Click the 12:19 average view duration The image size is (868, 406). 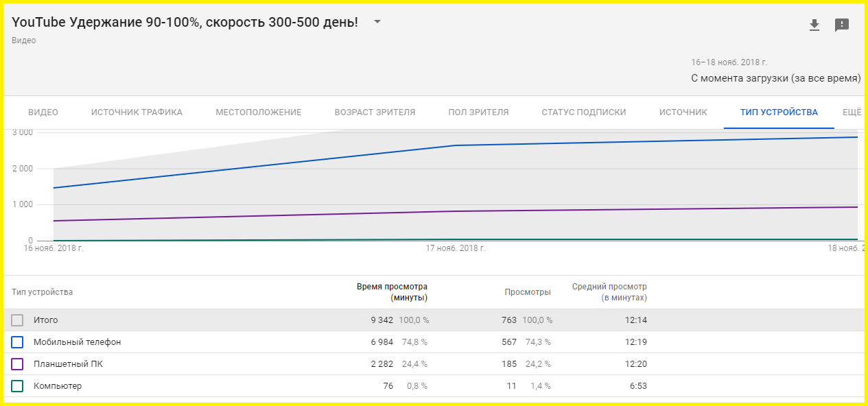pyautogui.click(x=636, y=342)
